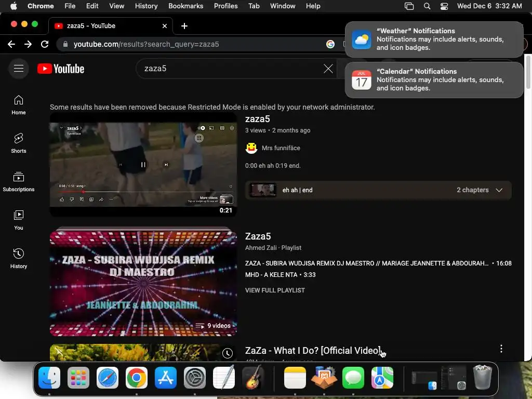Screen dimensions: 532x399
Task: Open the zaza5 video thumbnail
Action: [x=143, y=165]
